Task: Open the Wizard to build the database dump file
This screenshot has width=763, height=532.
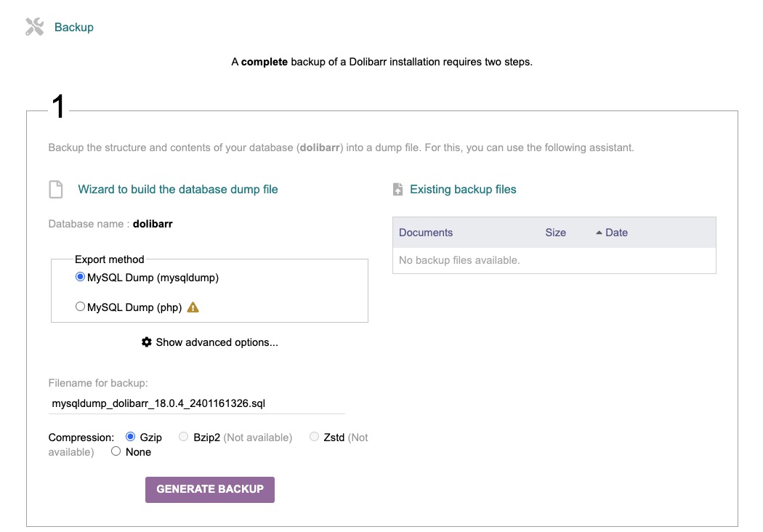Action: tap(177, 189)
